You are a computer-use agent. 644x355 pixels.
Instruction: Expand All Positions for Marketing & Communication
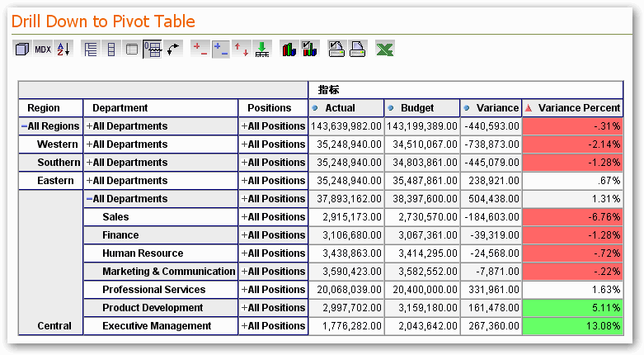point(244,271)
